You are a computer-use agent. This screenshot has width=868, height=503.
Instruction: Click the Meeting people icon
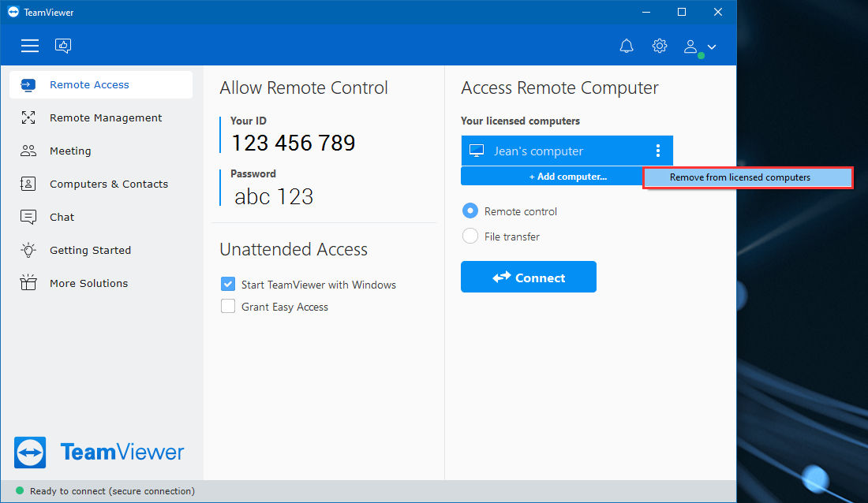point(28,151)
